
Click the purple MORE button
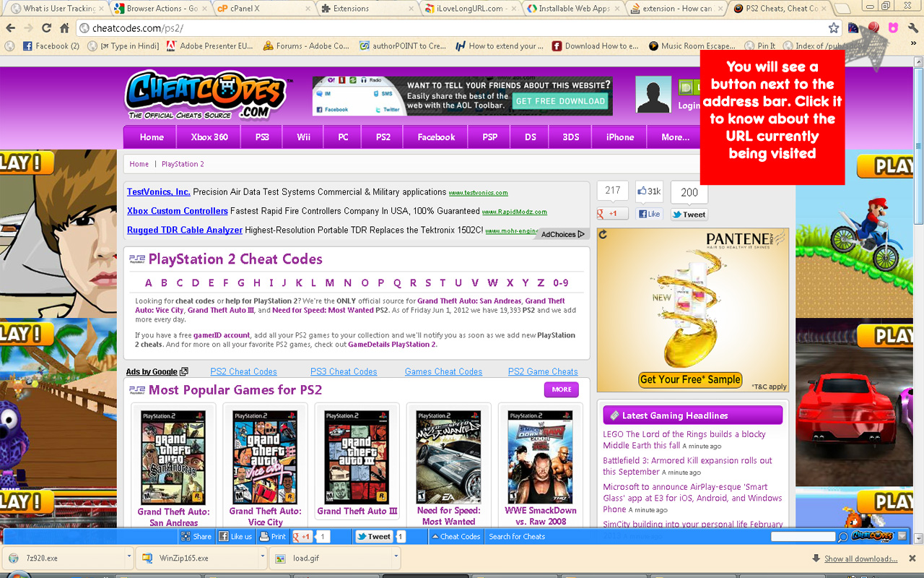tap(562, 389)
